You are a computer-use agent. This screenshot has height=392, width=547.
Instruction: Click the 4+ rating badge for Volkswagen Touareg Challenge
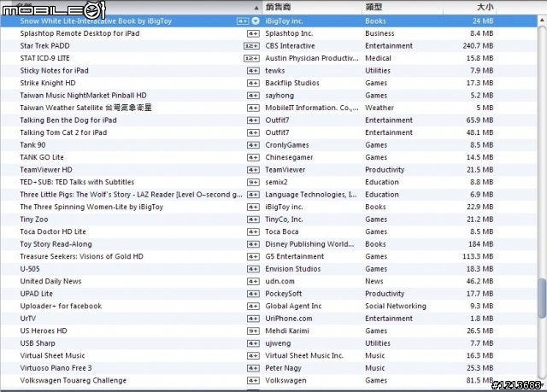coord(253,381)
